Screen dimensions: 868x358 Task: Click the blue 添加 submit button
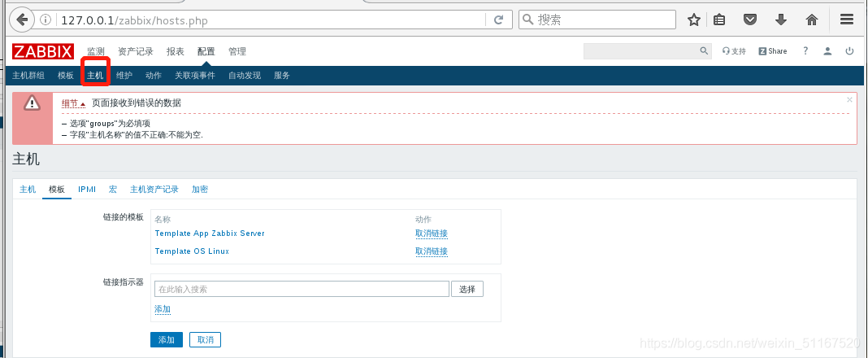point(167,340)
